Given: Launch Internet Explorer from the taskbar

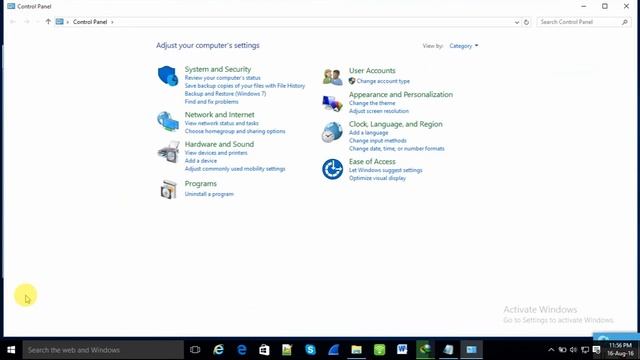Looking at the screenshot, I should [218, 349].
